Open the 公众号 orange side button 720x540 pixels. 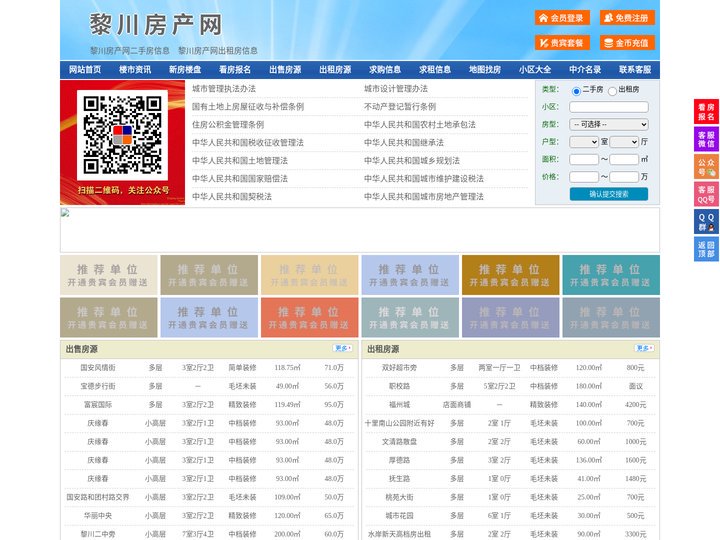pos(706,167)
